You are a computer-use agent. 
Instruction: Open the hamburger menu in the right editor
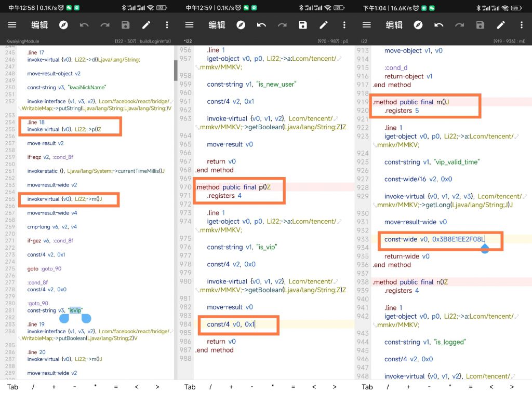[x=367, y=25]
